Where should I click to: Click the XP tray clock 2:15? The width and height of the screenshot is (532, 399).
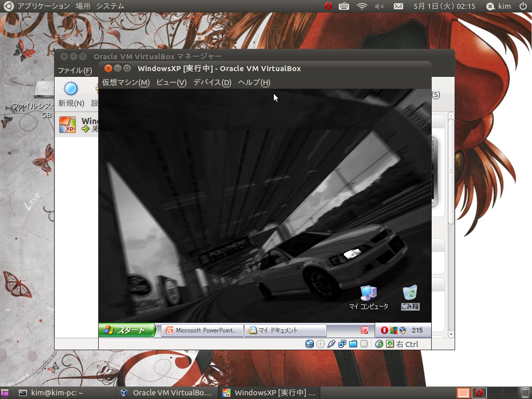click(x=417, y=330)
